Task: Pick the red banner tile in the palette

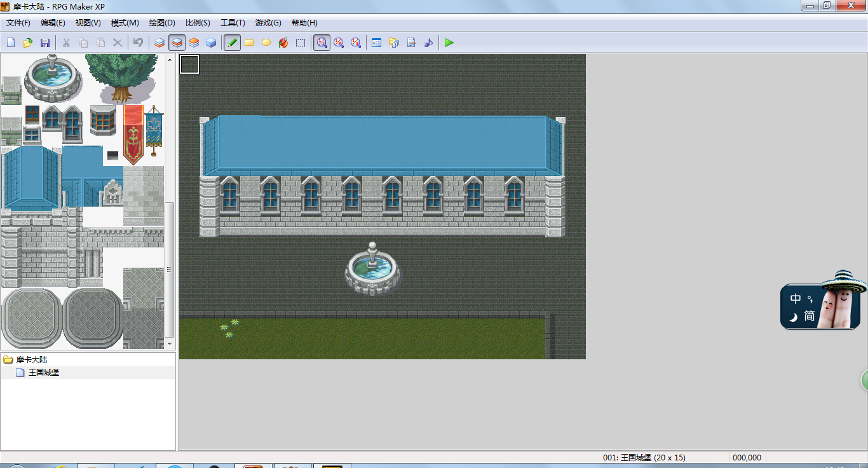Action: point(133,134)
